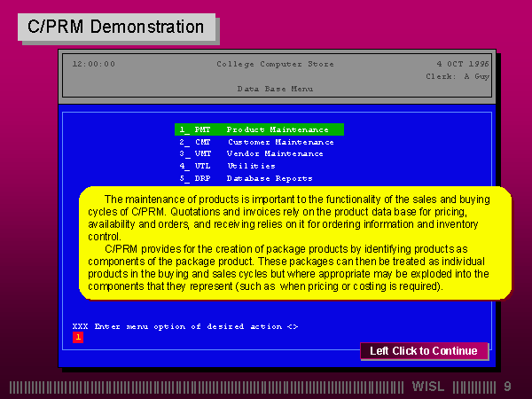The height and width of the screenshot is (399, 532).
Task: Click the PMT shortcut code
Action: click(x=203, y=129)
